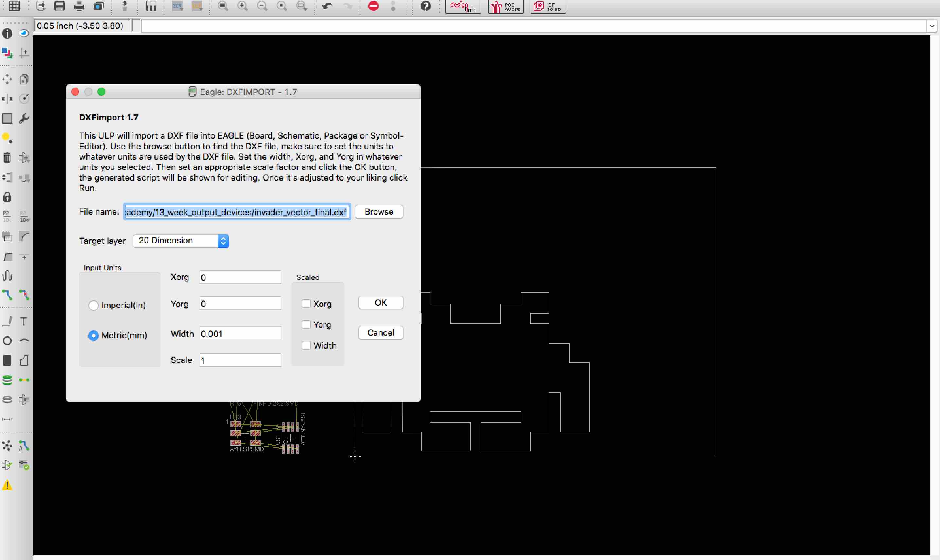This screenshot has height=560, width=940.
Task: Click OK in DXFimport dialog
Action: tap(381, 303)
